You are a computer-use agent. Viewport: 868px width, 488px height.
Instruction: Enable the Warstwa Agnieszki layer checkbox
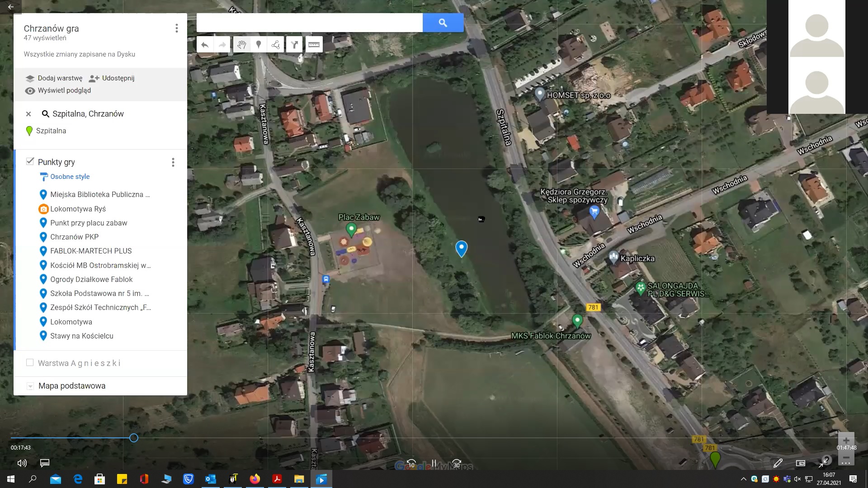pos(30,362)
